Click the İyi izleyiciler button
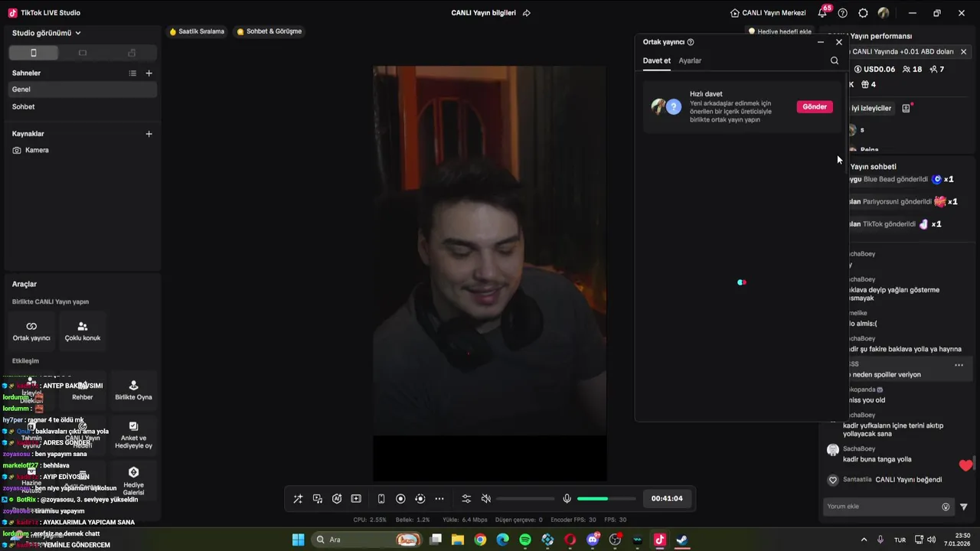The image size is (980, 551). point(871,109)
